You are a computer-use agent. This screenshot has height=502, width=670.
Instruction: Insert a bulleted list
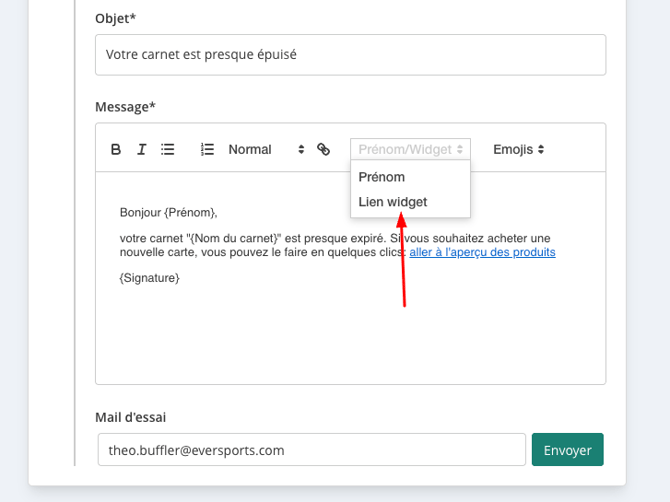tap(168, 150)
